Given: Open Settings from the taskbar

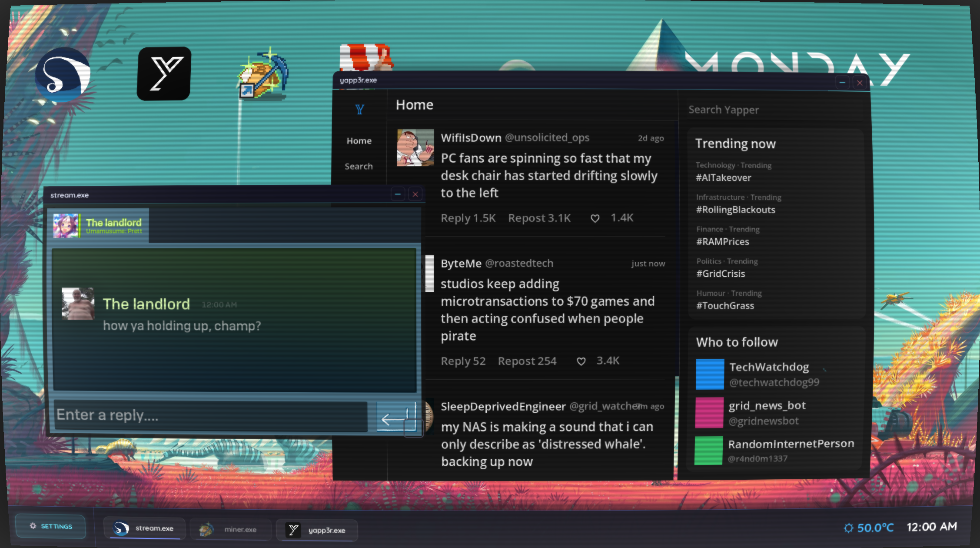Looking at the screenshot, I should (x=51, y=526).
